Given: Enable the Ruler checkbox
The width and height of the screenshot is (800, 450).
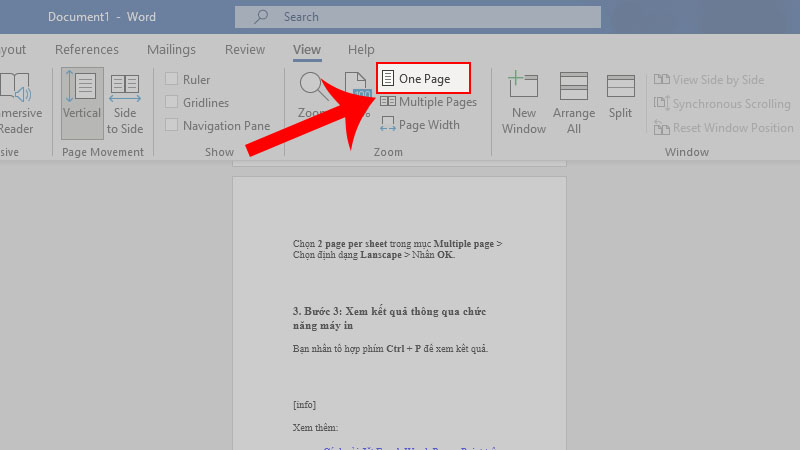Looking at the screenshot, I should click(171, 79).
